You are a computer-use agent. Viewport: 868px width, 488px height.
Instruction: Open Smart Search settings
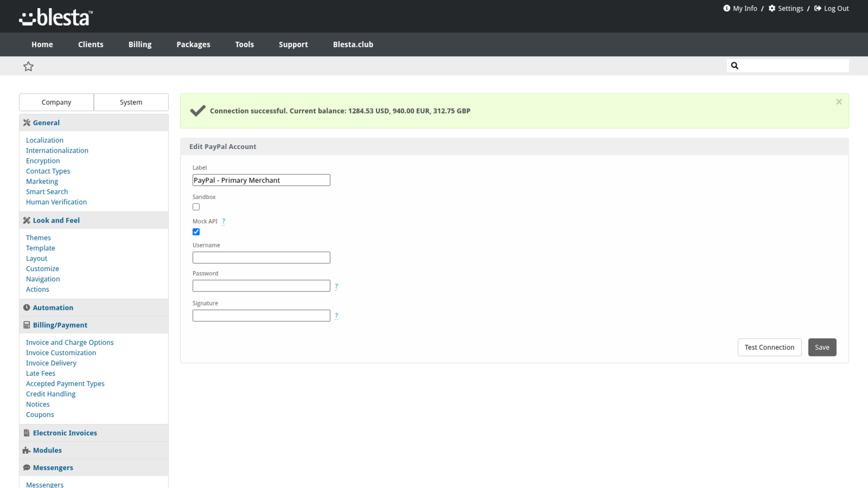tap(47, 192)
